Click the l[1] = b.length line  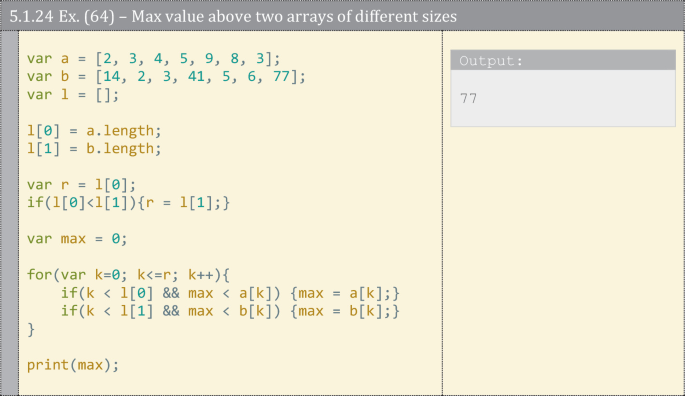94,149
